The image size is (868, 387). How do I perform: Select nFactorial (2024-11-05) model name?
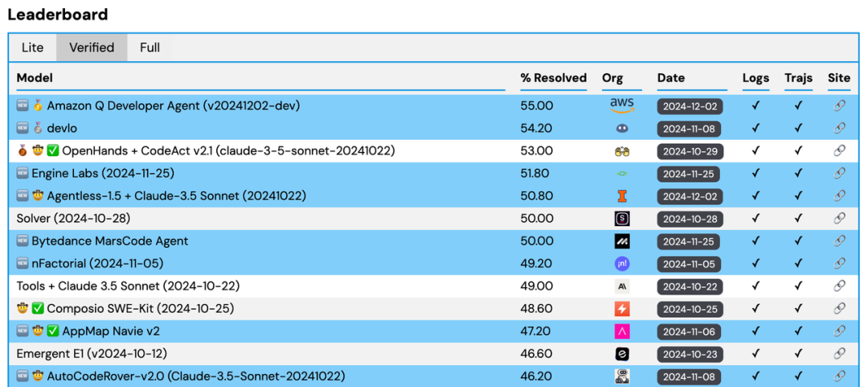[97, 263]
